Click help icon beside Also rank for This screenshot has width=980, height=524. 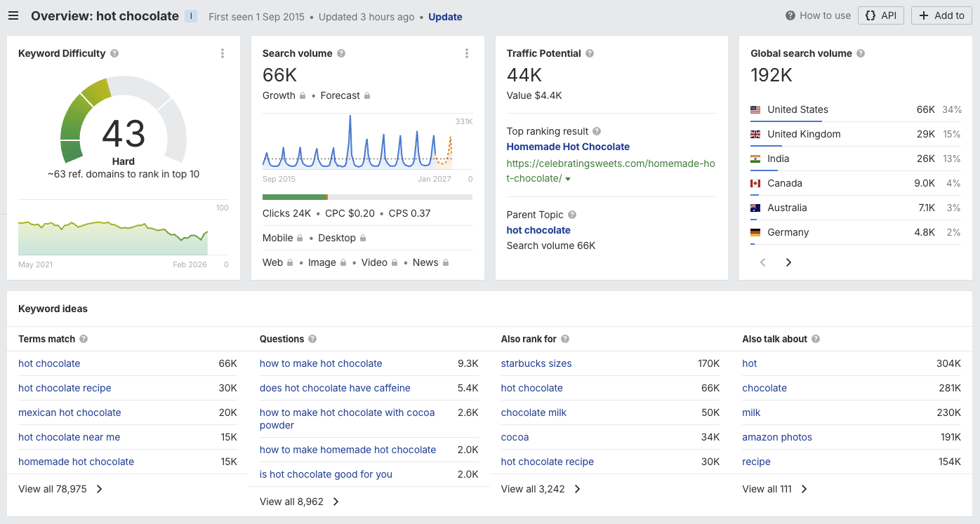(x=565, y=339)
